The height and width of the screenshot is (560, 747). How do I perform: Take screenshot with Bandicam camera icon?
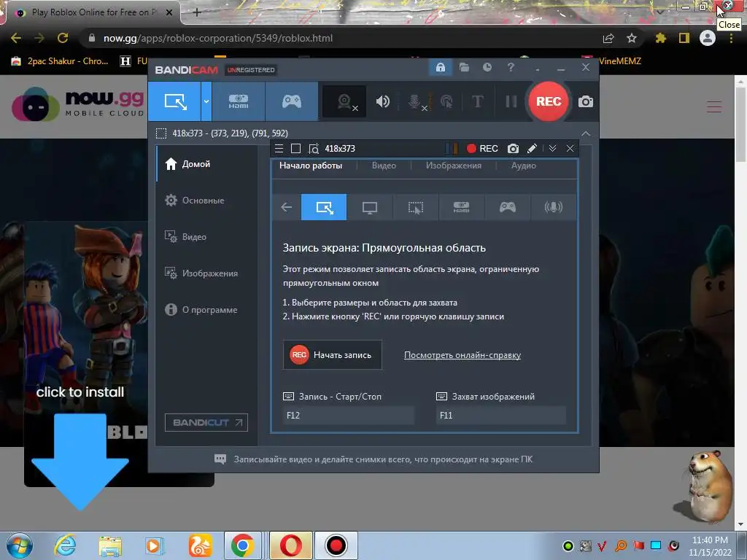pyautogui.click(x=586, y=101)
